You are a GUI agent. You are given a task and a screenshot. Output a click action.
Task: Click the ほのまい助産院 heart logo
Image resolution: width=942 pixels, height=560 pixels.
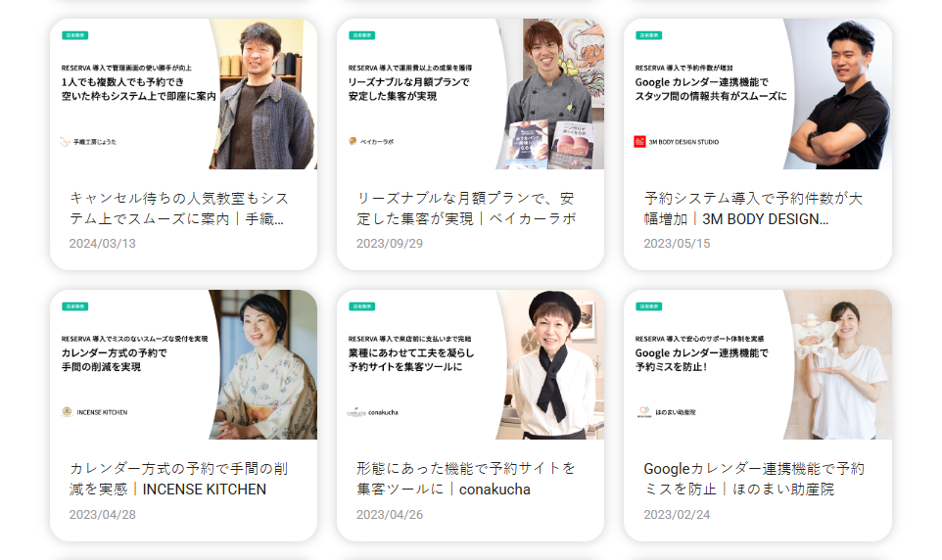(x=644, y=412)
